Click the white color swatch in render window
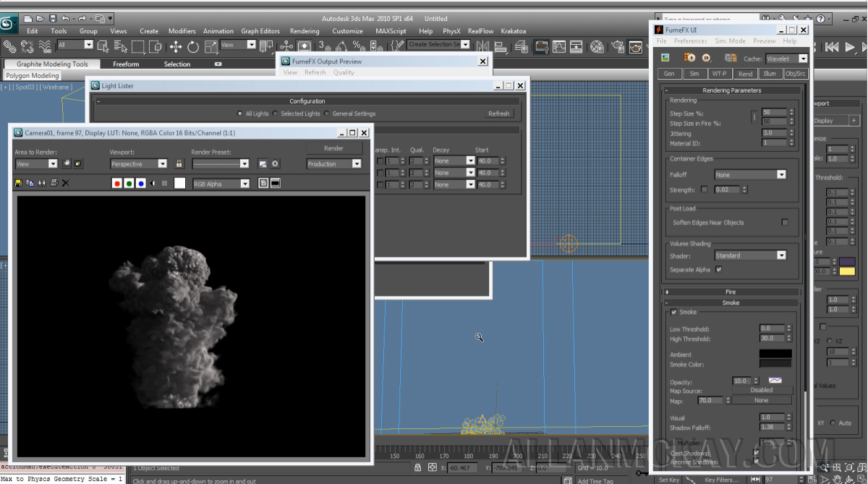This screenshot has height=484, width=868. tap(179, 184)
